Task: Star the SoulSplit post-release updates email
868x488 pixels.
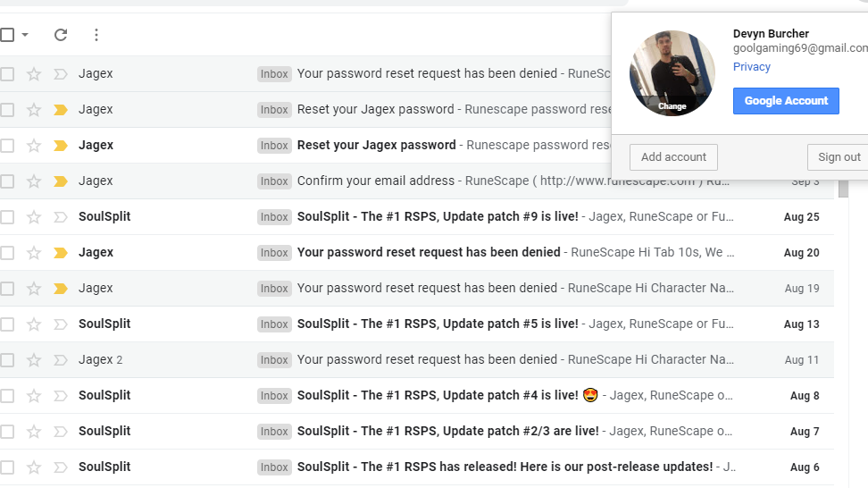Action: [x=34, y=467]
